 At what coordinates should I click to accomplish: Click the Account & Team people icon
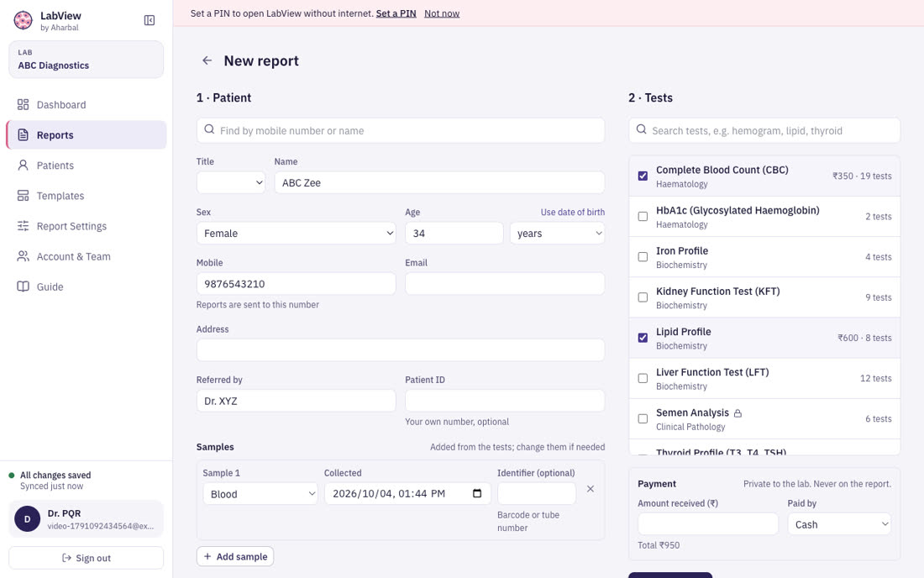click(x=23, y=256)
